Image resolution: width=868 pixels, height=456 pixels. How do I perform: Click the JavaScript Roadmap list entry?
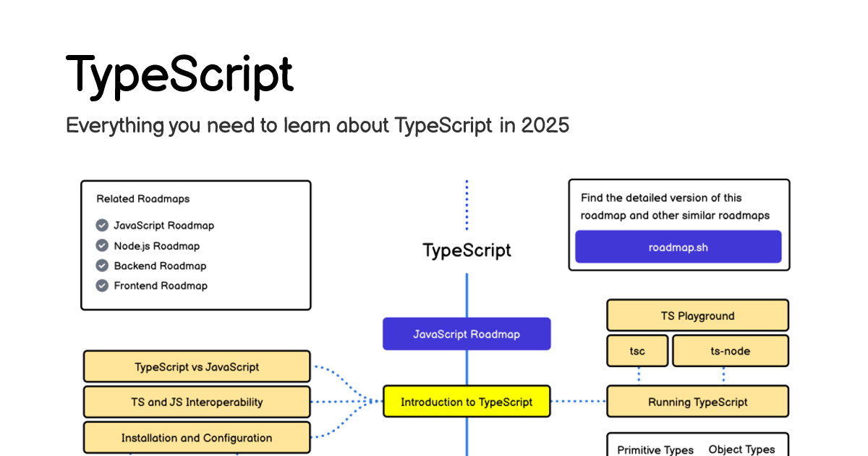point(164,225)
